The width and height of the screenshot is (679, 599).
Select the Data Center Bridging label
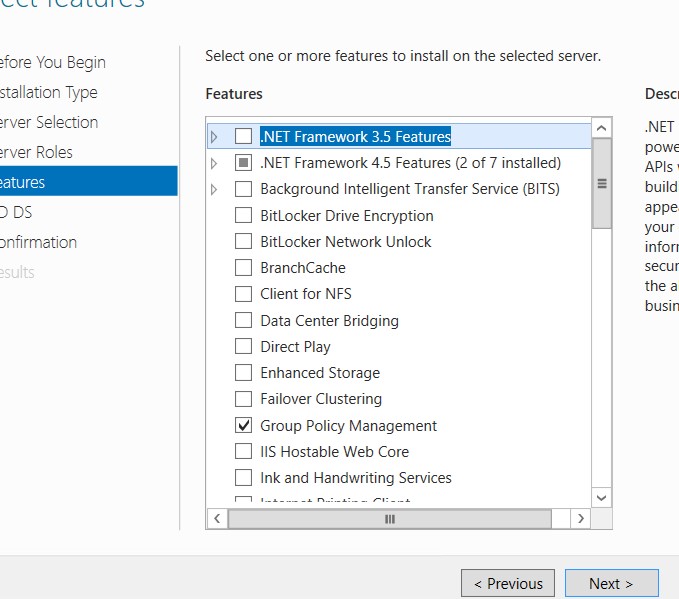(x=329, y=321)
